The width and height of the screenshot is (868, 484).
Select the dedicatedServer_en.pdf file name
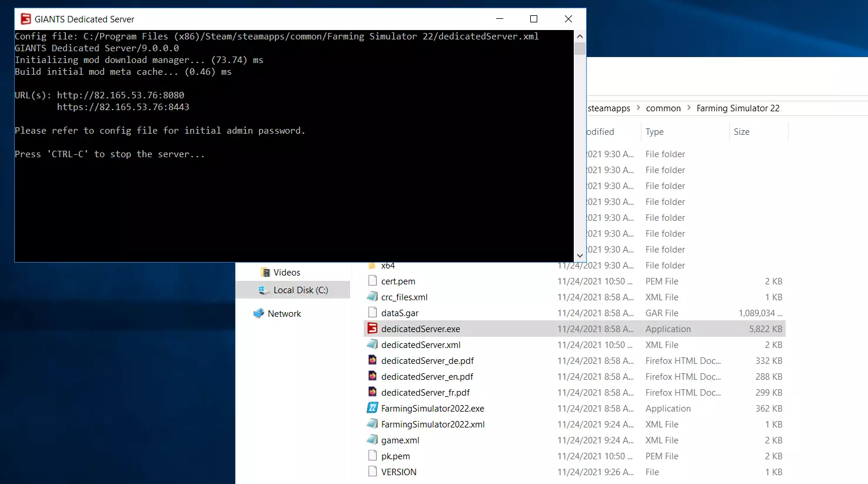pos(427,377)
